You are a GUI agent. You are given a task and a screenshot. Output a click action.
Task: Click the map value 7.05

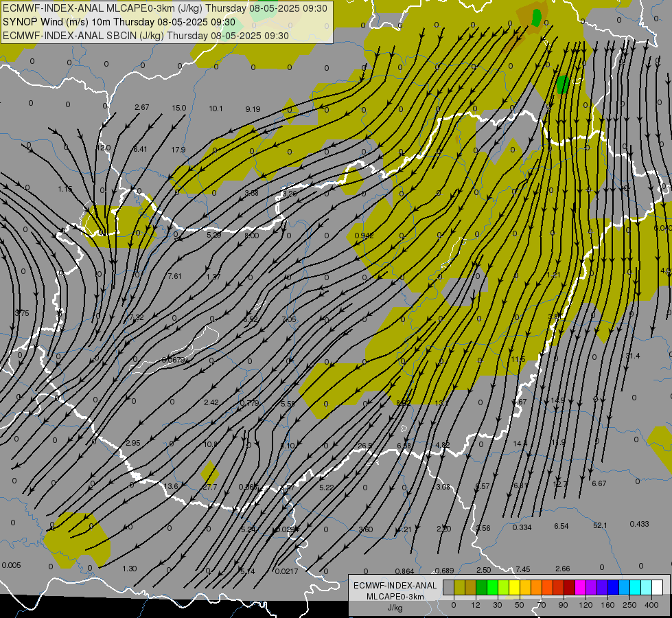point(289,319)
